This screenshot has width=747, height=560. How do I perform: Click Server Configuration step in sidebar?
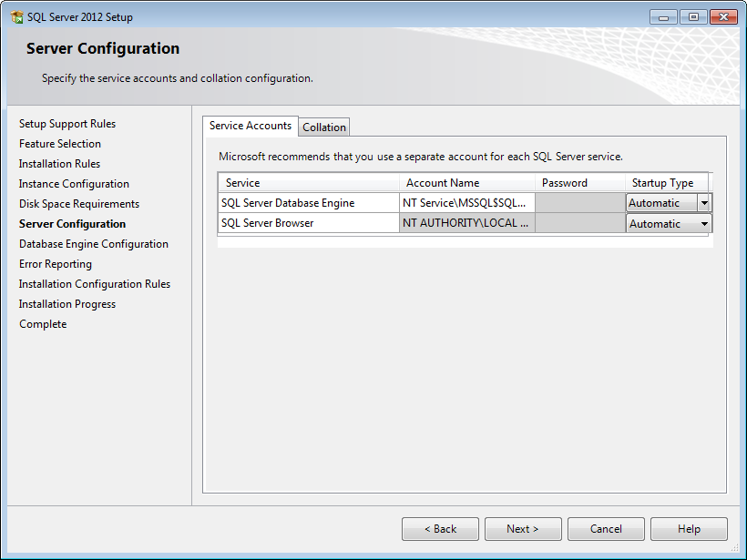click(72, 224)
